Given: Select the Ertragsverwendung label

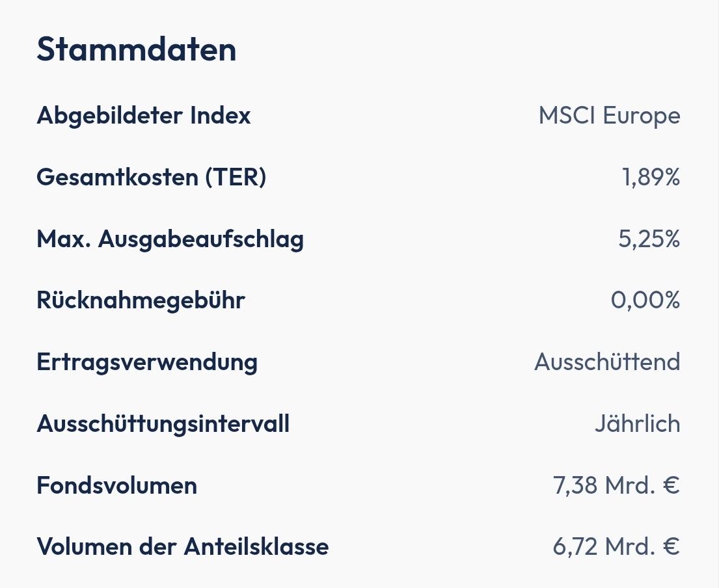Looking at the screenshot, I should click(x=146, y=362).
